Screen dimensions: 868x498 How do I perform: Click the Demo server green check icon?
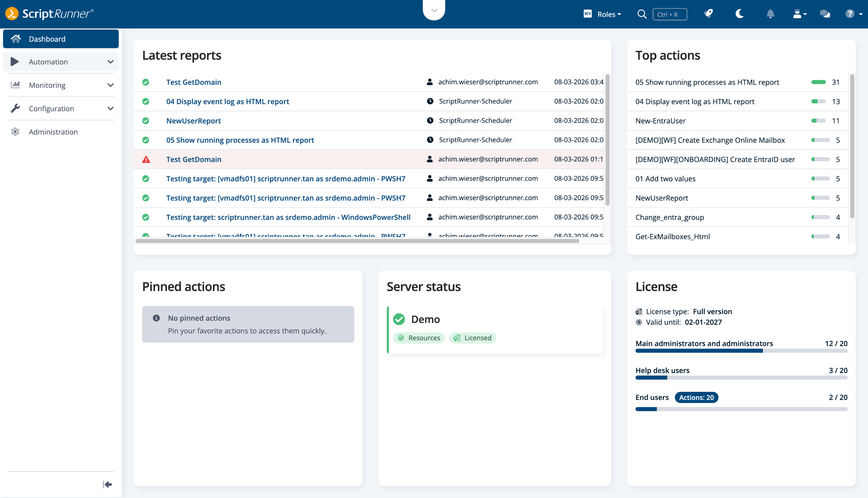click(399, 319)
